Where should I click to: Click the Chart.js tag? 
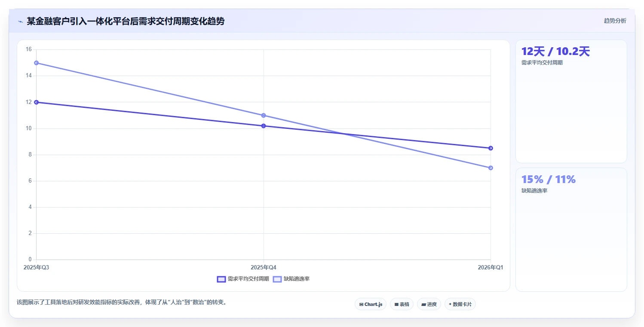pos(371,304)
